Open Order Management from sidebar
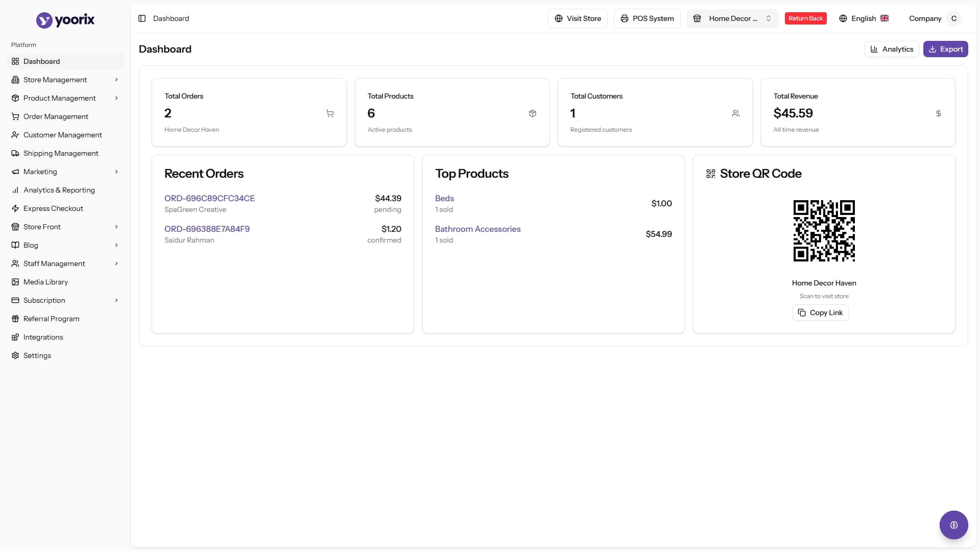Image resolution: width=980 pixels, height=551 pixels. (x=56, y=116)
